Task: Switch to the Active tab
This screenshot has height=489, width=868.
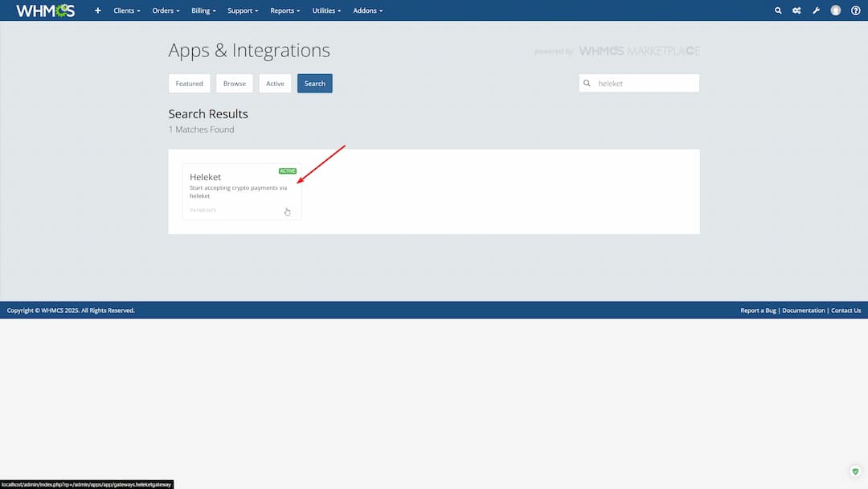Action: (x=275, y=83)
